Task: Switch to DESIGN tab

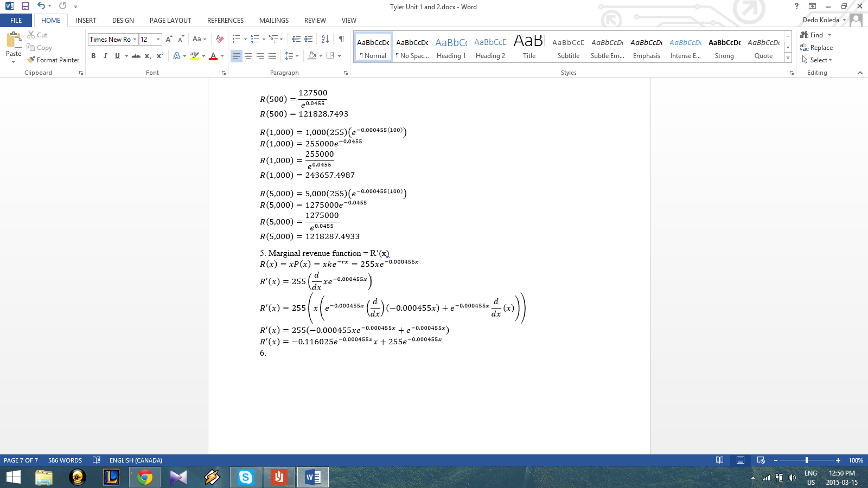Action: (123, 20)
